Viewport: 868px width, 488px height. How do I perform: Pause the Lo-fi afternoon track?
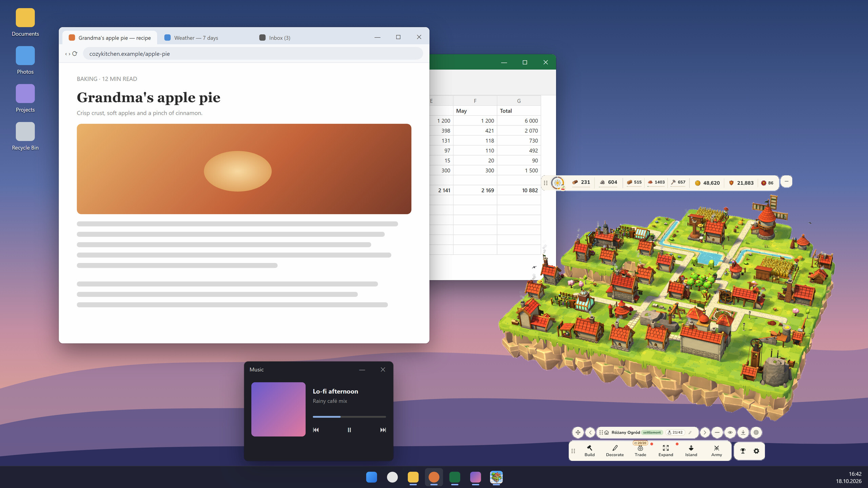tap(349, 430)
